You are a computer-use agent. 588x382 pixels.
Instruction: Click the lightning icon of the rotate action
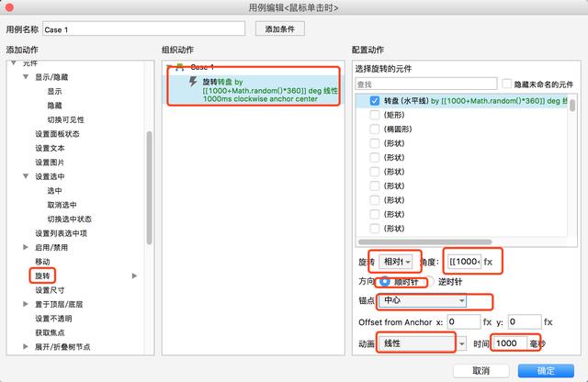(193, 82)
